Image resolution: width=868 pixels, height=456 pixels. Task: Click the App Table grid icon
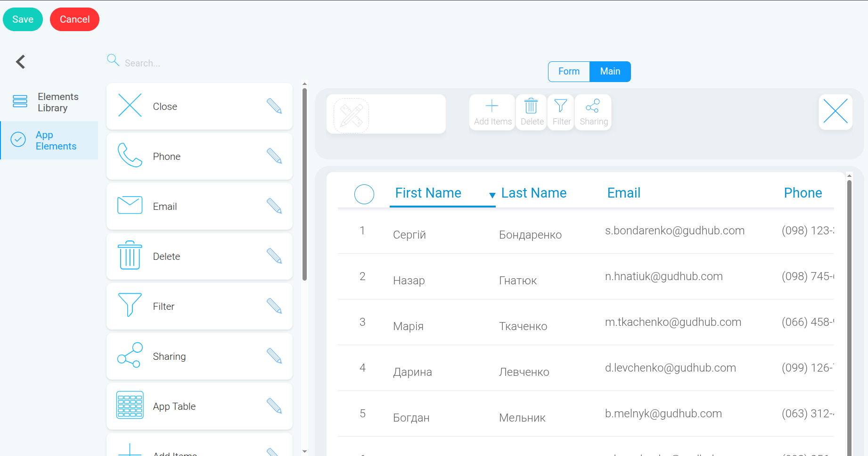pyautogui.click(x=130, y=405)
